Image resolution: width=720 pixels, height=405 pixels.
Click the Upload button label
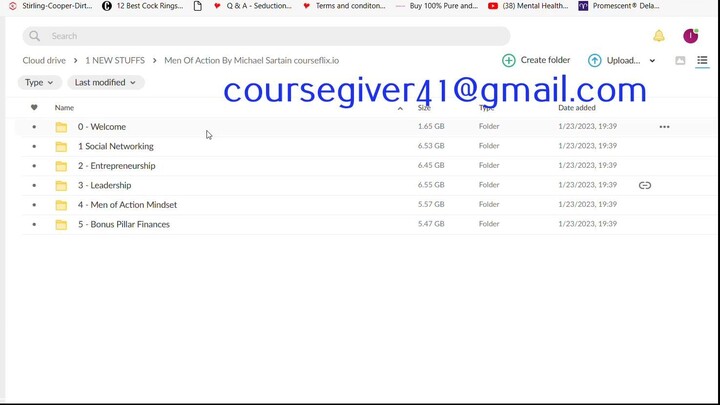pos(623,61)
